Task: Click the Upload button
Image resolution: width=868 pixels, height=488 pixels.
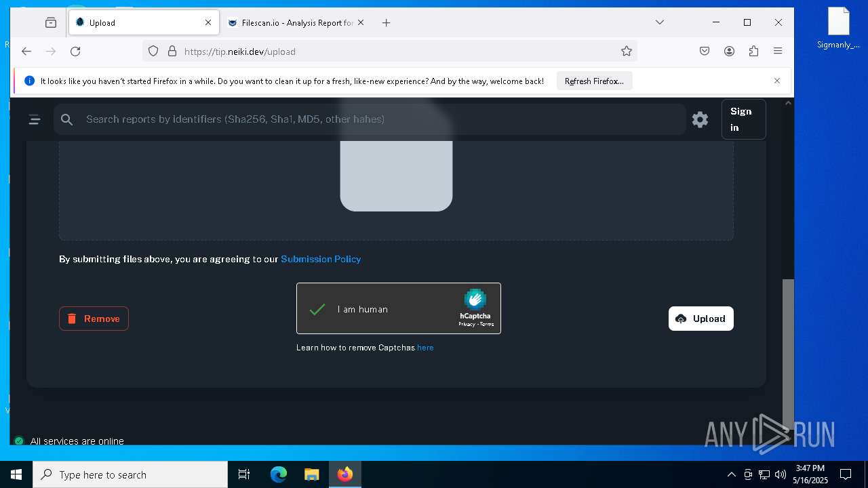Action: 701,319
